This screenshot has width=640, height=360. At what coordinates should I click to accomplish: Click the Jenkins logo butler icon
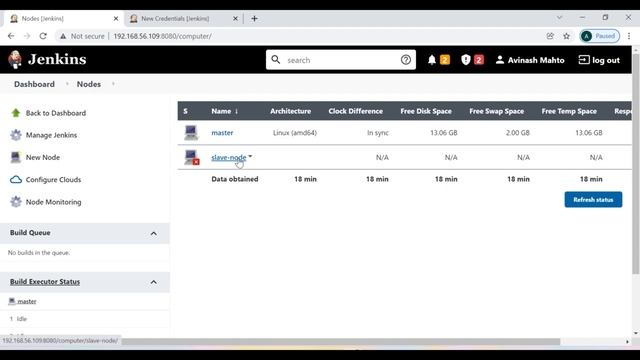[15, 60]
